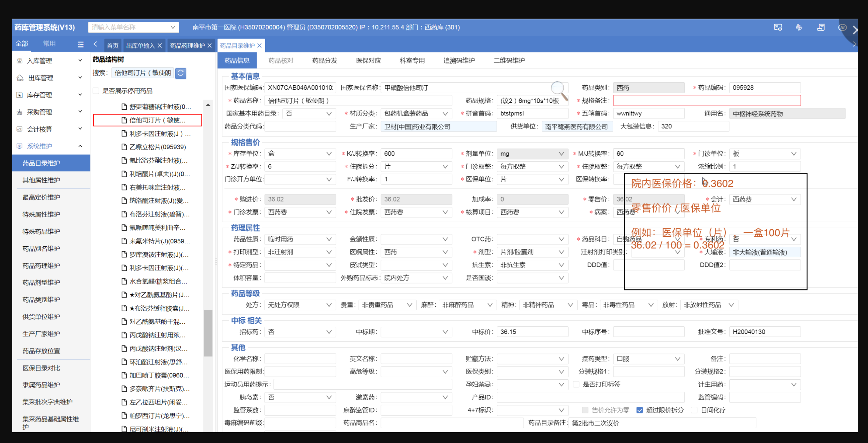Open the 库存单位 dropdown

(x=300, y=154)
